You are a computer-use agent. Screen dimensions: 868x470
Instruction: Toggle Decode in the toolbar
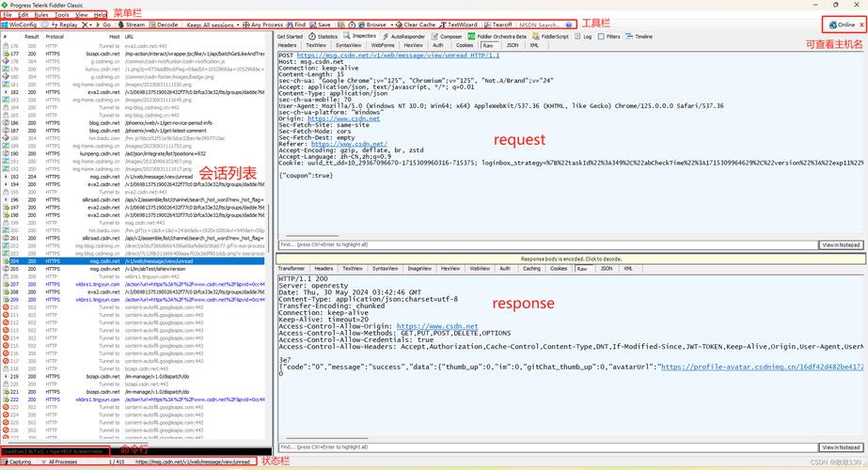coord(164,25)
